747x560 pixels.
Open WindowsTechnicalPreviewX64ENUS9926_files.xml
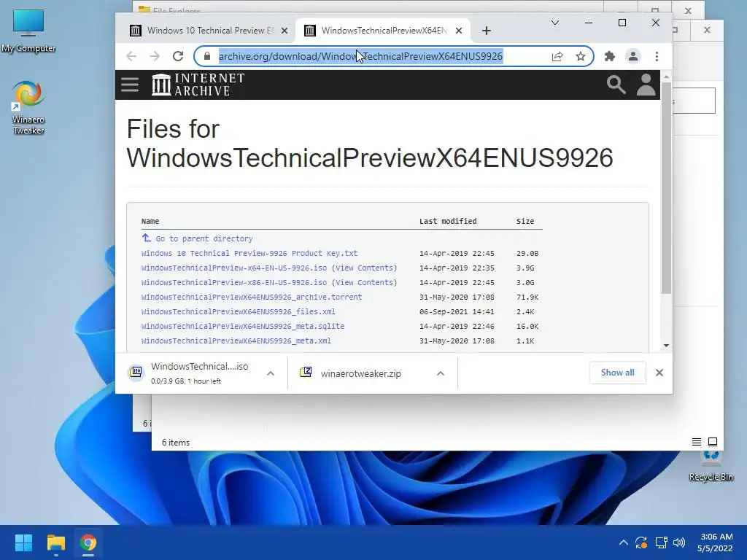(239, 312)
